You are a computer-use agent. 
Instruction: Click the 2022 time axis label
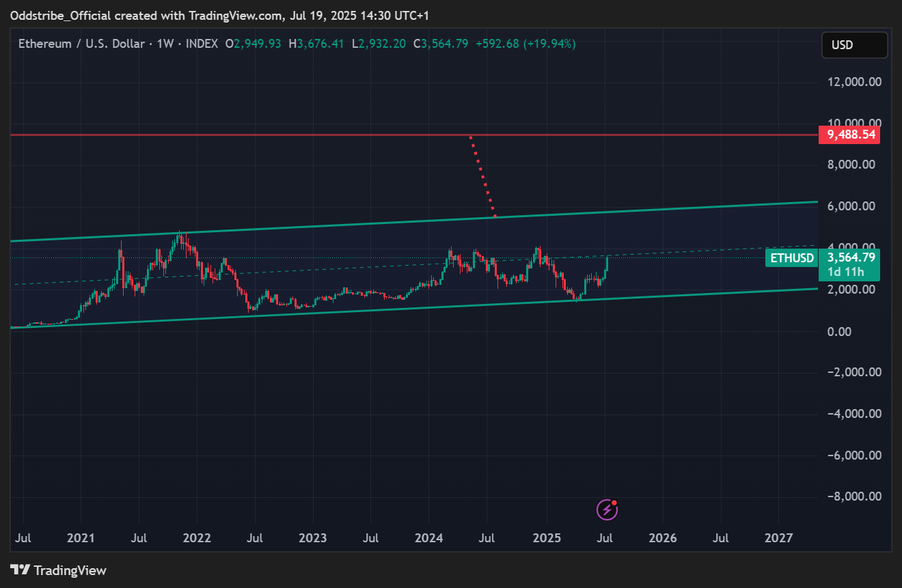[x=197, y=538]
